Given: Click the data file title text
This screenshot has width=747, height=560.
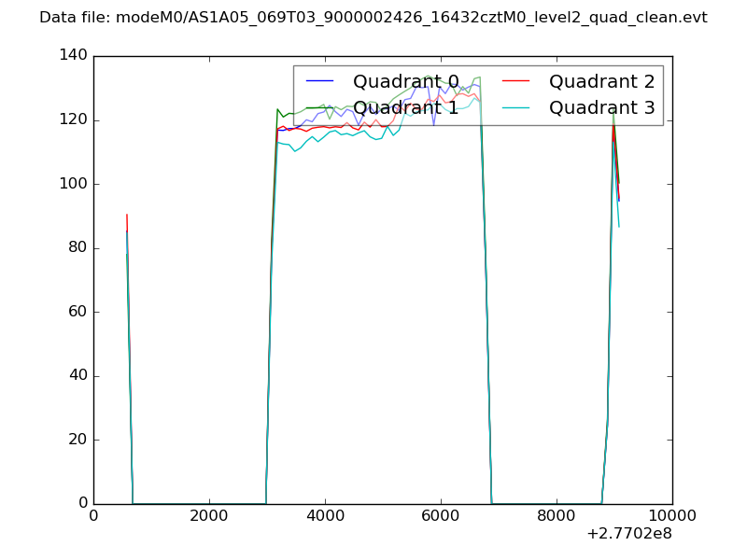Looking at the screenshot, I should coord(373,18).
